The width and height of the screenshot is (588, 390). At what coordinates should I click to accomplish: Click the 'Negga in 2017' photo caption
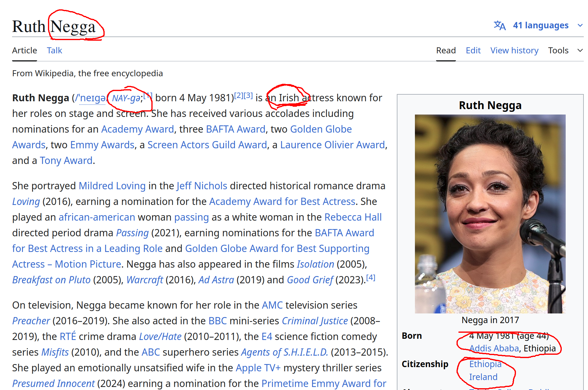(490, 320)
